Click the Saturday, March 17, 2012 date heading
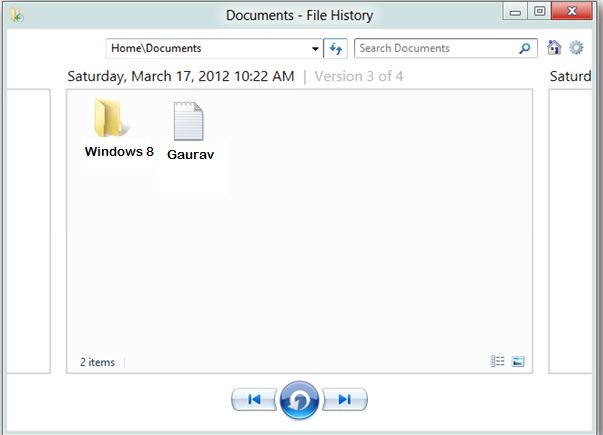Screen dimensions: 603x435 [x=181, y=76]
